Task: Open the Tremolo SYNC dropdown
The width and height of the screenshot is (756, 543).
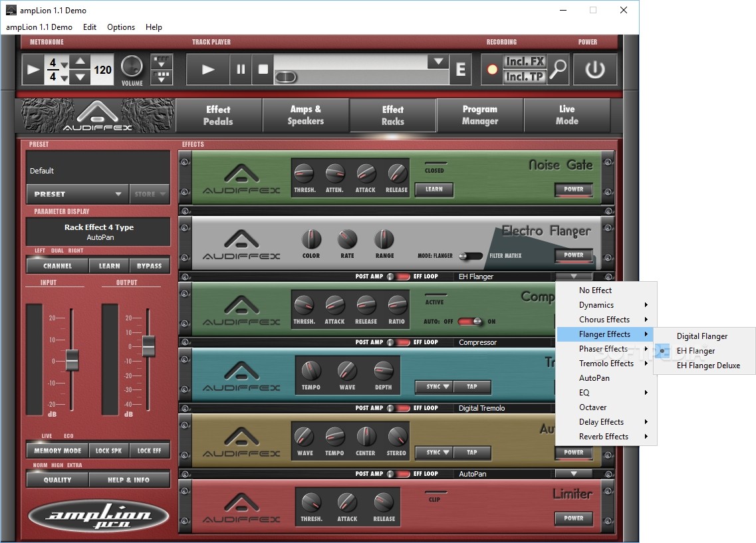Action: (434, 387)
